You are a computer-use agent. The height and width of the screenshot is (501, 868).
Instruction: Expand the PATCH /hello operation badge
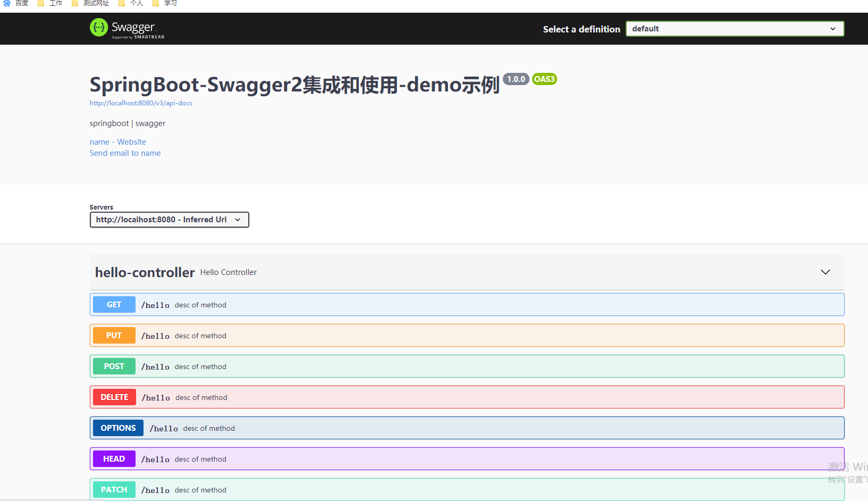[114, 490]
